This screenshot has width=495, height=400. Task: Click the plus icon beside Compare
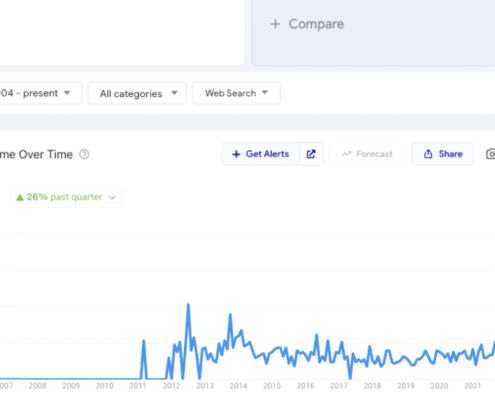pos(275,24)
